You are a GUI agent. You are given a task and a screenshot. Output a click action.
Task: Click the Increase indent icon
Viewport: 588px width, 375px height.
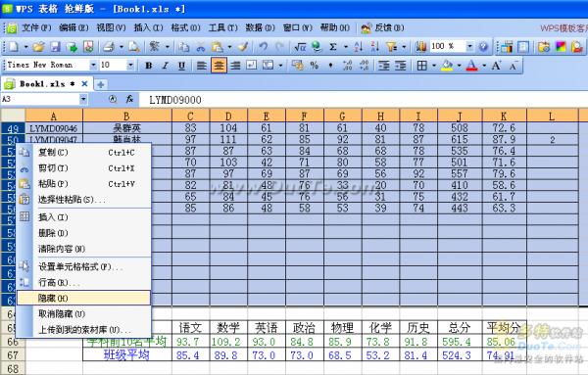click(400, 66)
